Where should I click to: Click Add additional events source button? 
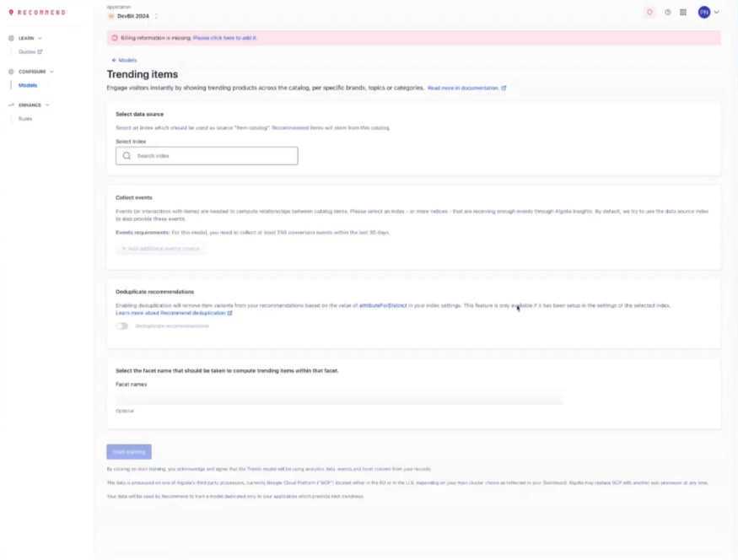[x=160, y=249]
